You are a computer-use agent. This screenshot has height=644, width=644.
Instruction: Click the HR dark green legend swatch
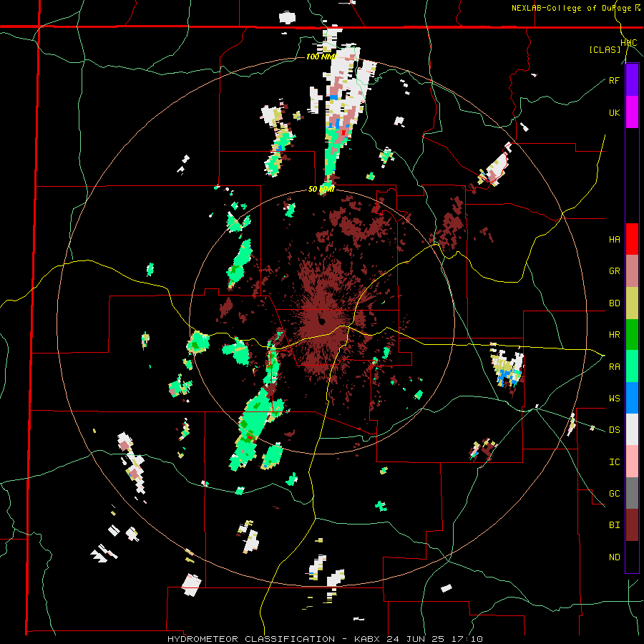(x=632, y=335)
